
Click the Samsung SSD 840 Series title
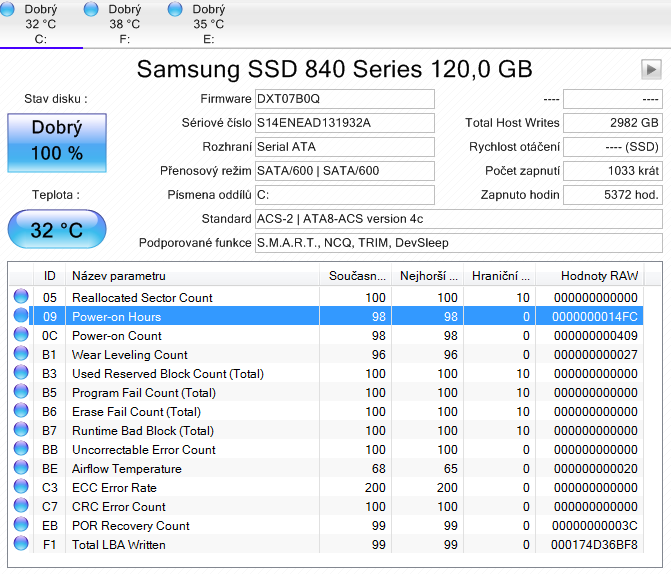pyautogui.click(x=335, y=69)
